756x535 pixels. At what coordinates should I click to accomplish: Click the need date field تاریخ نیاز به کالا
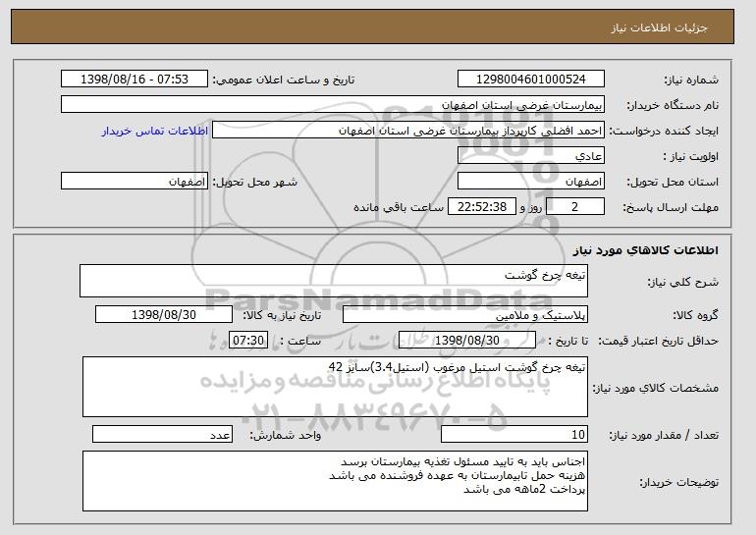point(164,315)
